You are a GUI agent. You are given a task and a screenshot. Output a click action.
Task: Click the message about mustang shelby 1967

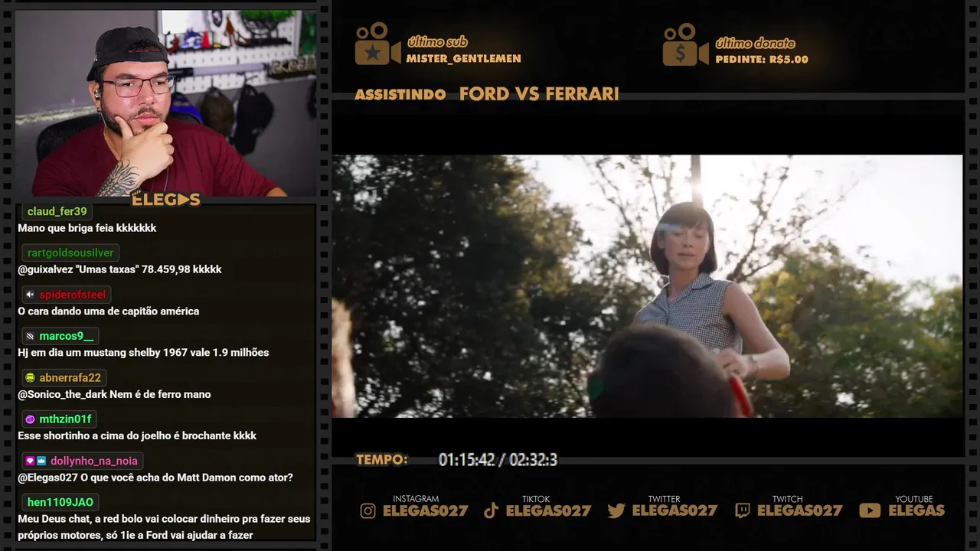[143, 353]
